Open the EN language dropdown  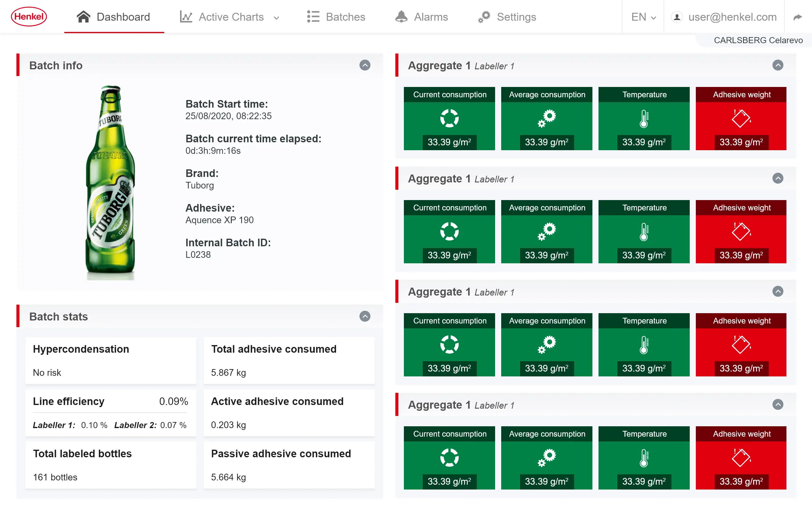(643, 17)
